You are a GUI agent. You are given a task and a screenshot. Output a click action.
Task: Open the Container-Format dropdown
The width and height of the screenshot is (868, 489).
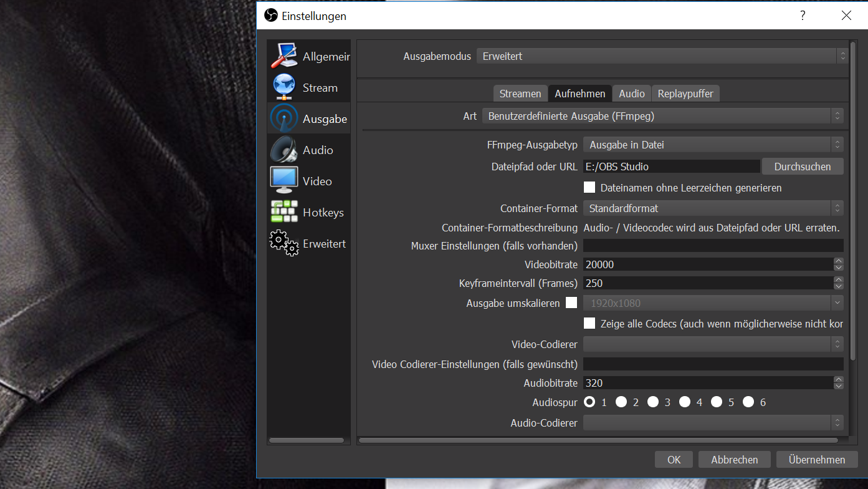(x=713, y=208)
